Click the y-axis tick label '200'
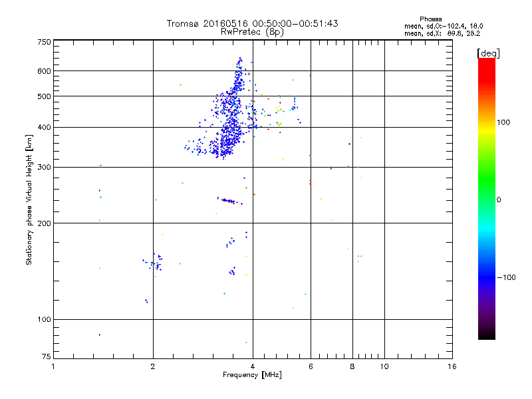This screenshot has height=399, width=532. (x=44, y=223)
